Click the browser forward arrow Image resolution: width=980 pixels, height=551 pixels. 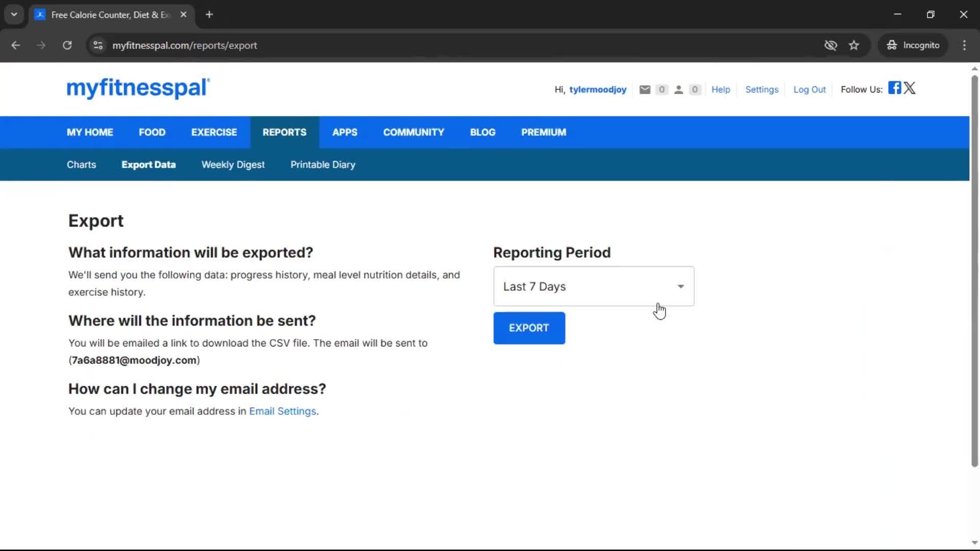click(x=41, y=45)
